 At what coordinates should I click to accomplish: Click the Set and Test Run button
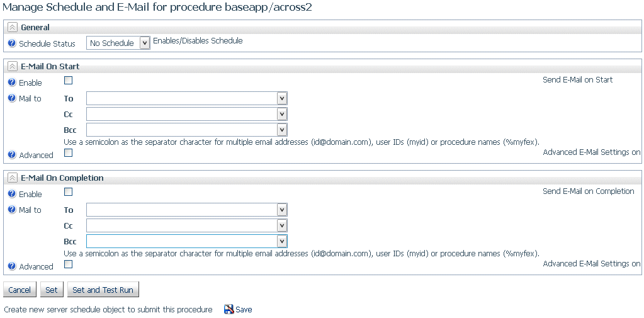[103, 290]
